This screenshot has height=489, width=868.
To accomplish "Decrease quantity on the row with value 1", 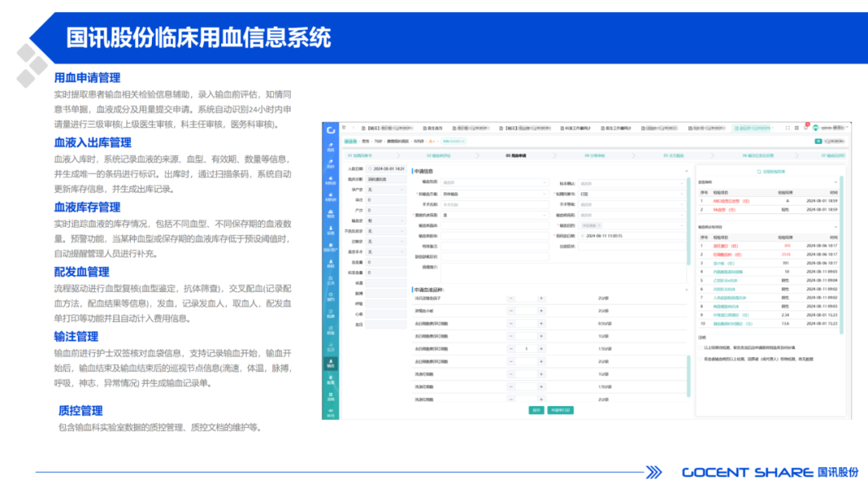I will pyautogui.click(x=511, y=349).
